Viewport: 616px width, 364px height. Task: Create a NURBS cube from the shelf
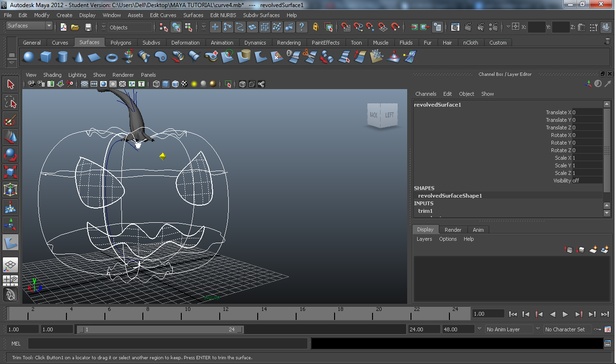point(46,57)
